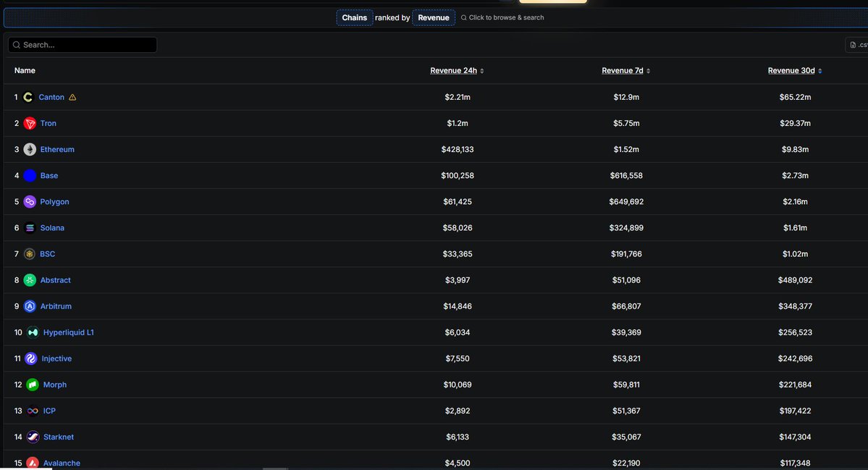Click the BSC chain logo icon

30,253
